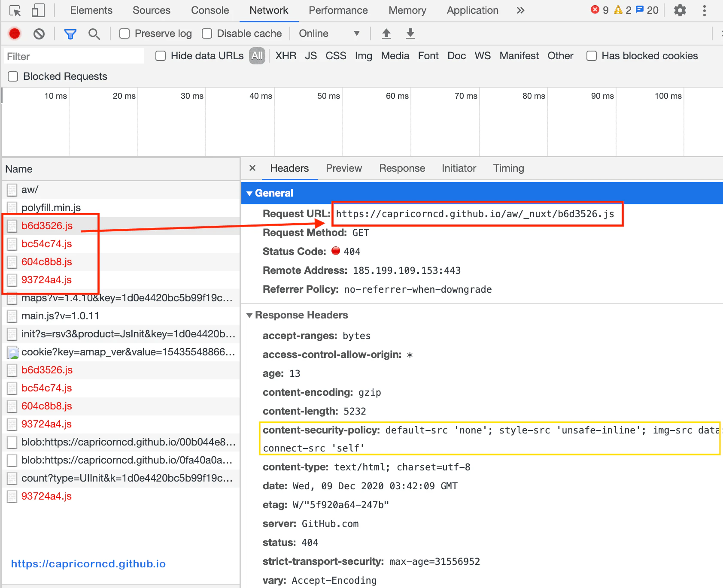
Task: Filter requests by Font type
Action: coord(428,56)
